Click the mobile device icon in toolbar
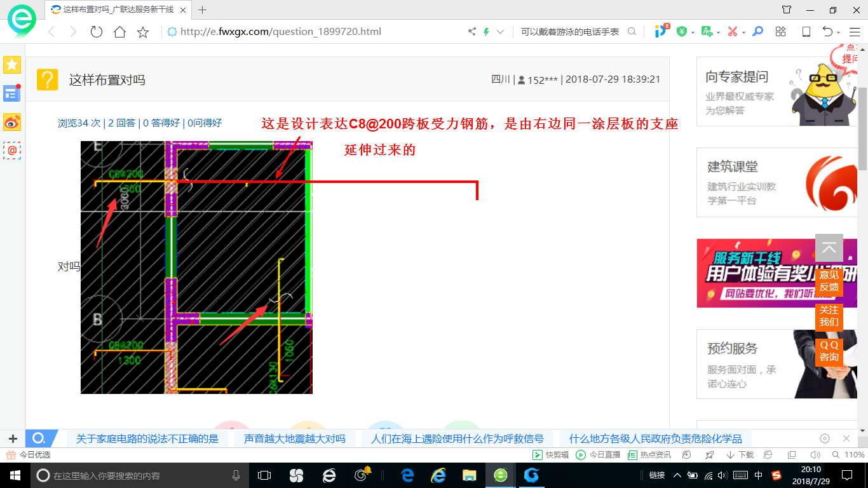 coord(806,31)
